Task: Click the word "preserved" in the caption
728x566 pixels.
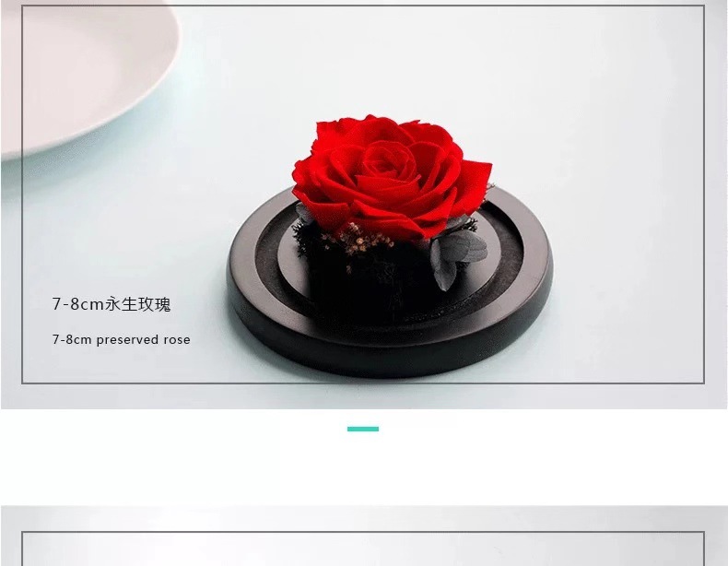Action: (127, 339)
